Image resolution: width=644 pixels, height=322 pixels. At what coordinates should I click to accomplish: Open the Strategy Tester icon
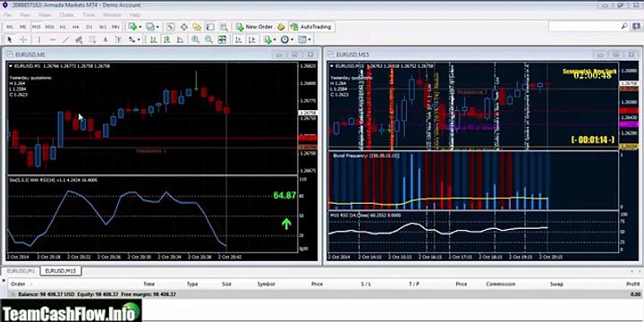[224, 27]
